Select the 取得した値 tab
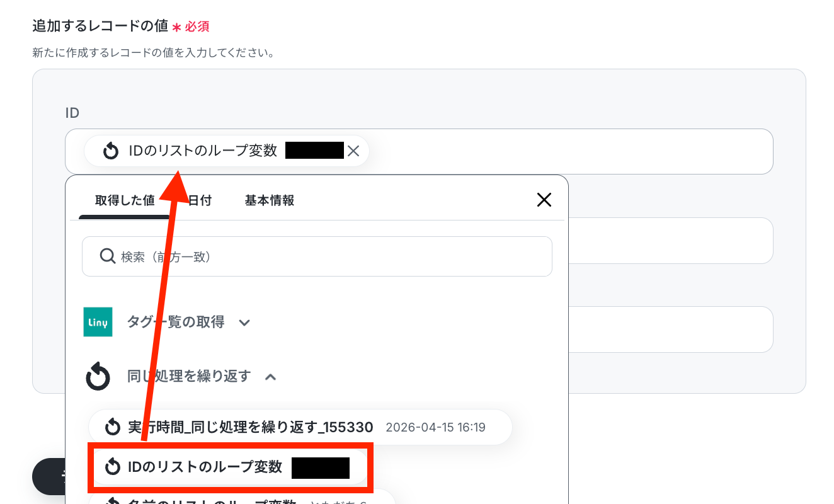Viewport: 834px width, 504px height. [x=125, y=200]
